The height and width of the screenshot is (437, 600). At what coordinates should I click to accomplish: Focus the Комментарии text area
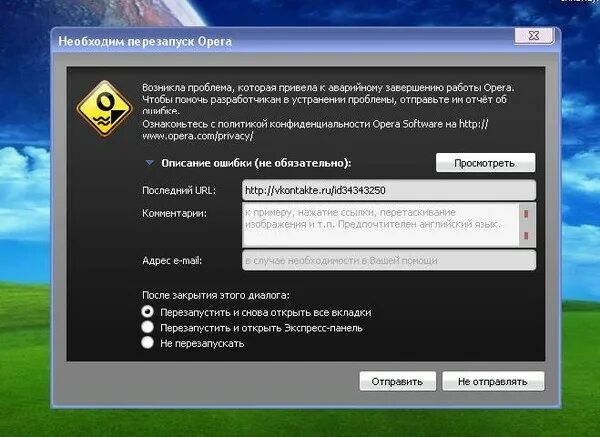[x=381, y=225]
